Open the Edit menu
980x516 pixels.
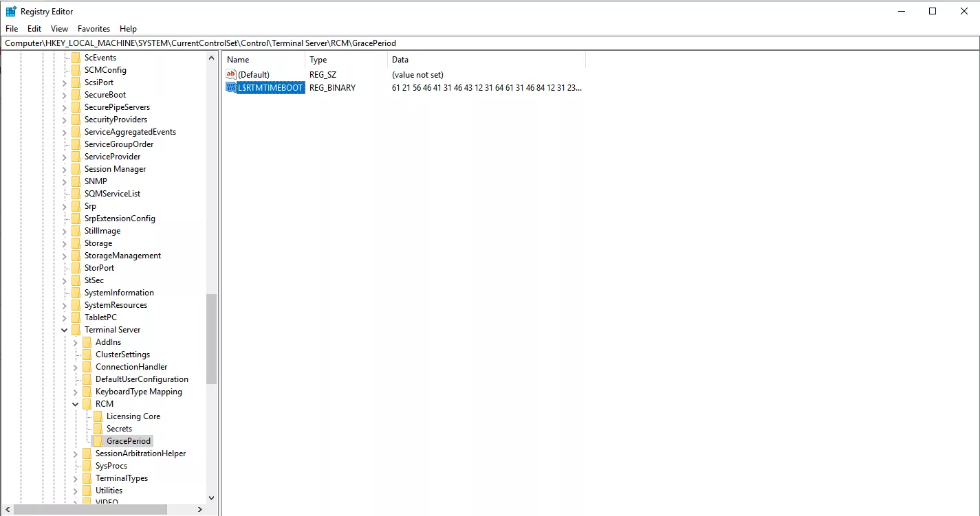tap(34, 29)
